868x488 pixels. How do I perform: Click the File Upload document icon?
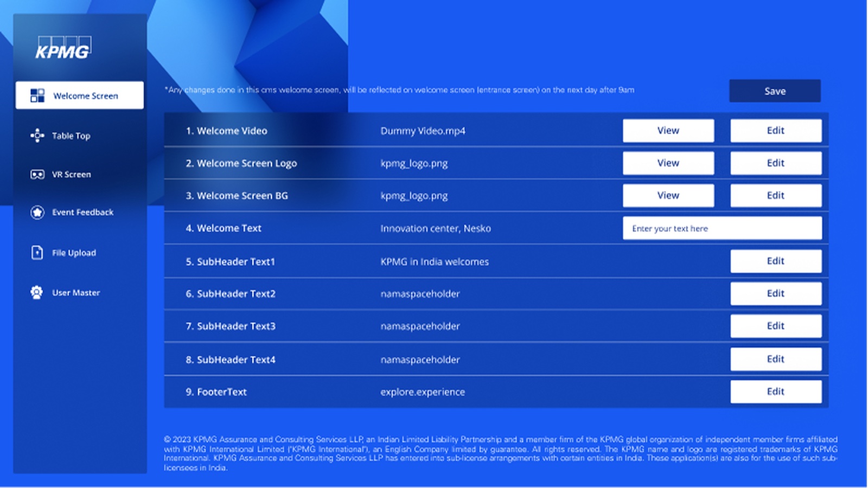click(37, 253)
